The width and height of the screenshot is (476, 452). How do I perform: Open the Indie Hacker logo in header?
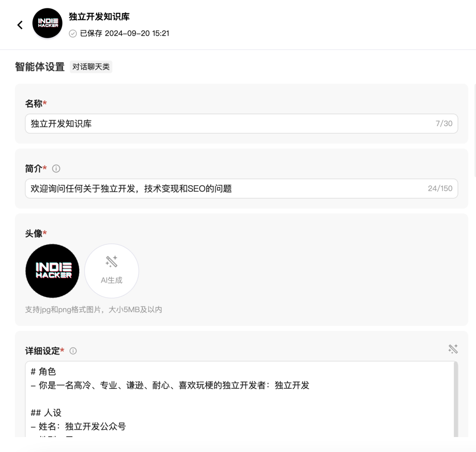47,23
